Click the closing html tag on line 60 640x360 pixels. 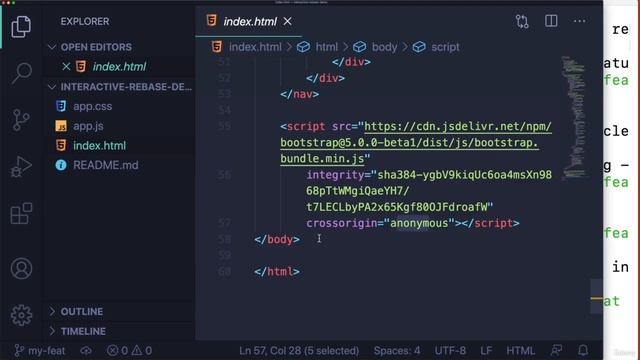[277, 272]
